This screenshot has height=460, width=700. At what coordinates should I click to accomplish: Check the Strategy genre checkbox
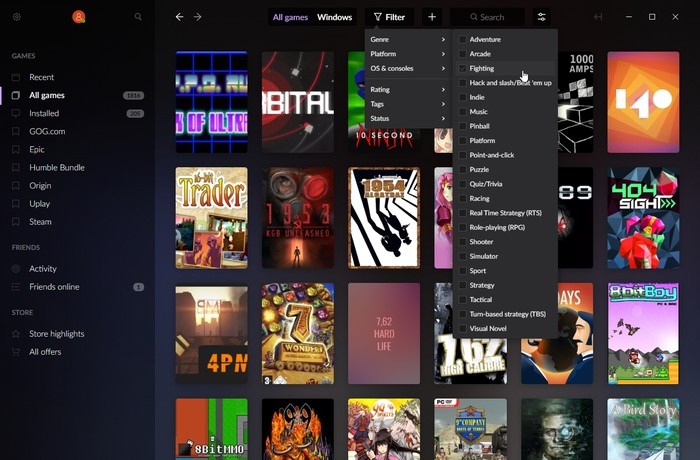(x=462, y=285)
